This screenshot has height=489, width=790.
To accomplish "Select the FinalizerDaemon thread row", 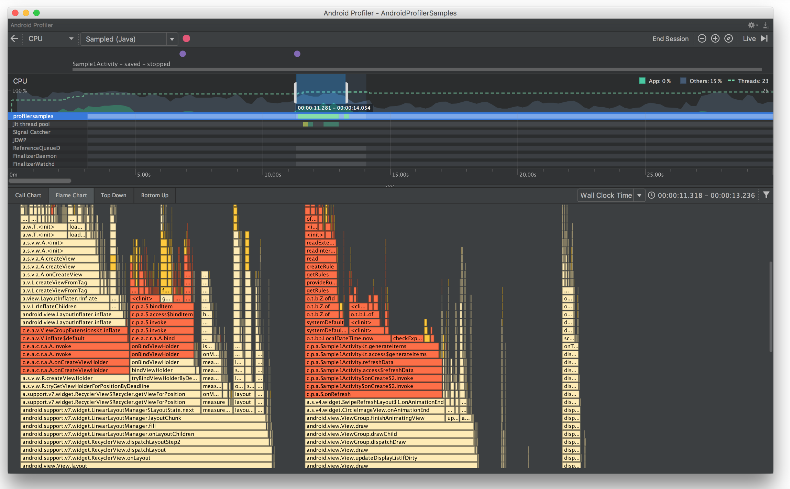I will (x=390, y=157).
